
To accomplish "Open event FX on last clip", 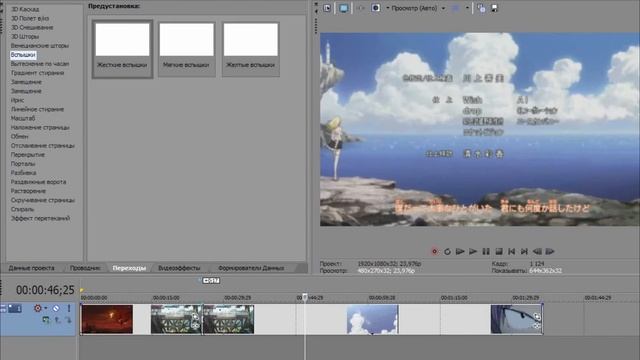I will coord(537,326).
